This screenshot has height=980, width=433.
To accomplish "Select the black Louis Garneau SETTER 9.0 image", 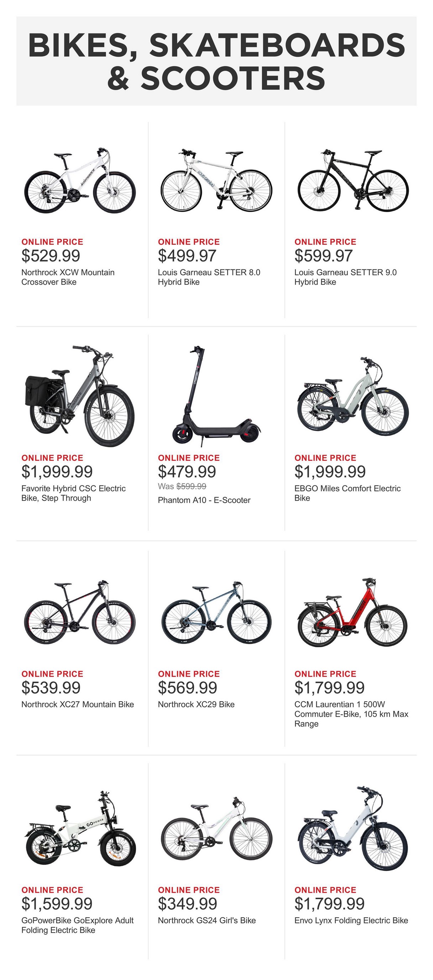I will pyautogui.click(x=353, y=180).
